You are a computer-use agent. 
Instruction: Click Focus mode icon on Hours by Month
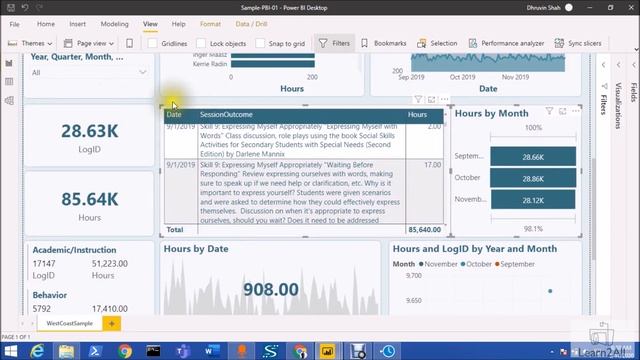coord(562,111)
